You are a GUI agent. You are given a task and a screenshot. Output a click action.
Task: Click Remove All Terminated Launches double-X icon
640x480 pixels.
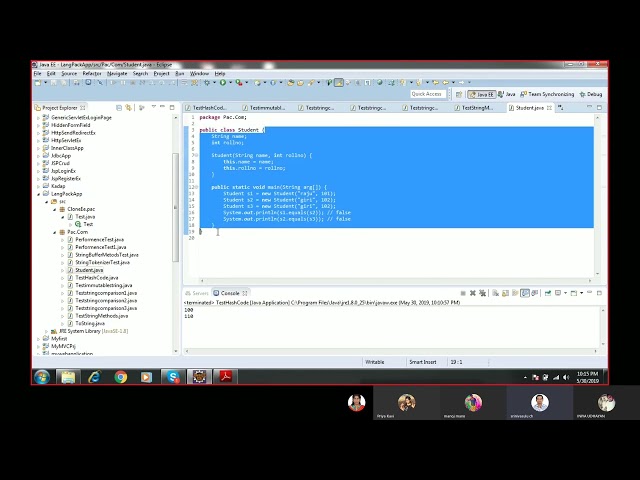[482, 293]
